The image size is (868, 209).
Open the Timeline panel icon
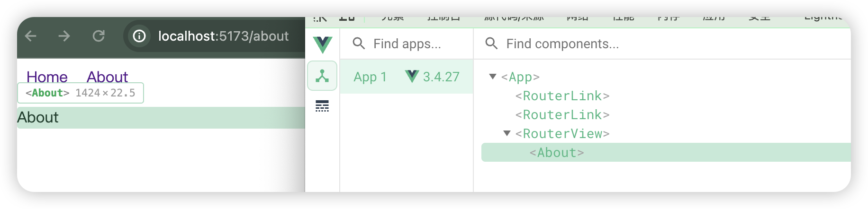point(322,106)
